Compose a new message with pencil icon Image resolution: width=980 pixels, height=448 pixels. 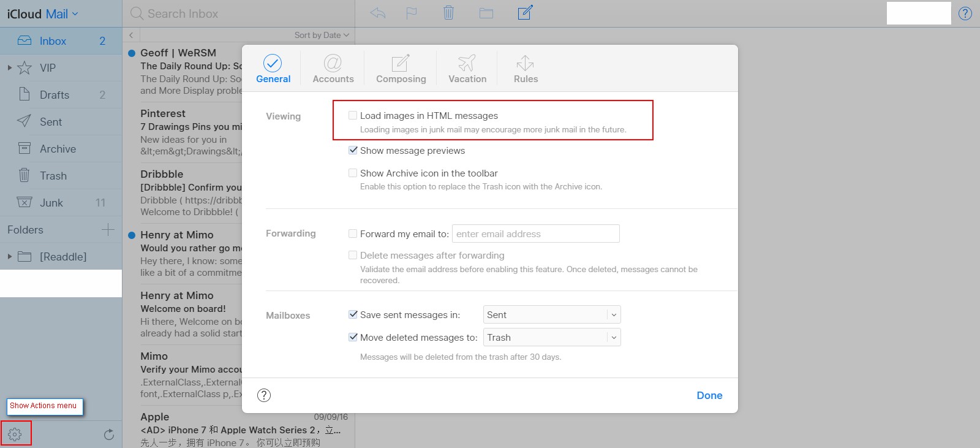[x=525, y=12]
